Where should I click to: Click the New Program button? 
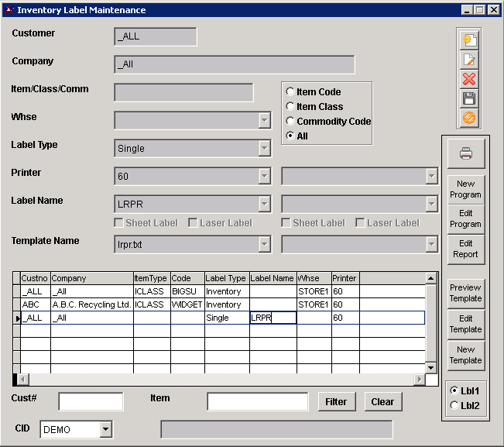click(x=465, y=190)
